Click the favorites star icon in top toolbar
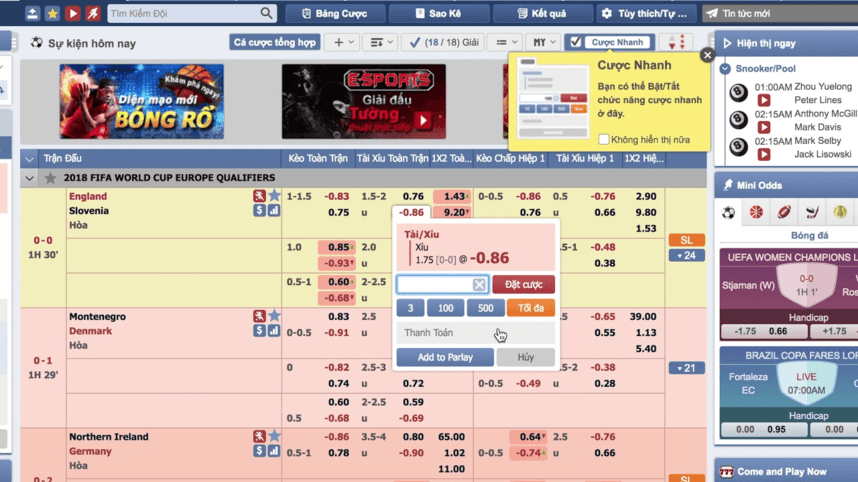858x482 pixels. click(x=52, y=14)
